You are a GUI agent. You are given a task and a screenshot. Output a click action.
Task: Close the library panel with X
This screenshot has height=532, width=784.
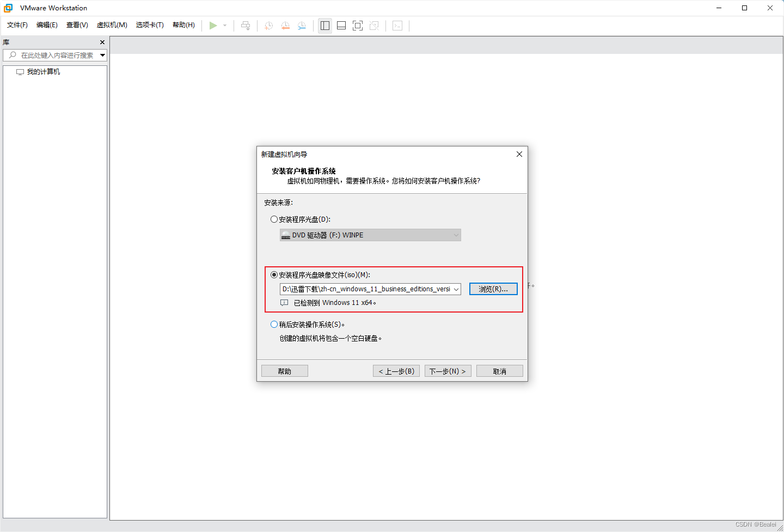[102, 42]
